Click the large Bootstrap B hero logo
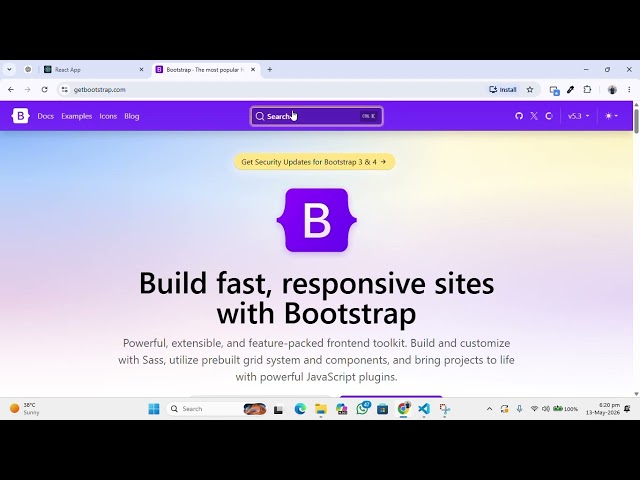The height and width of the screenshot is (480, 640). click(x=317, y=220)
